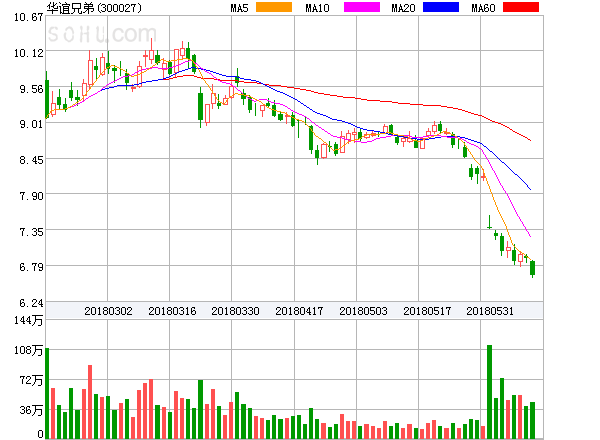600x440 pixels.
Task: Click the 6.79 price axis label
Action: click(31, 267)
